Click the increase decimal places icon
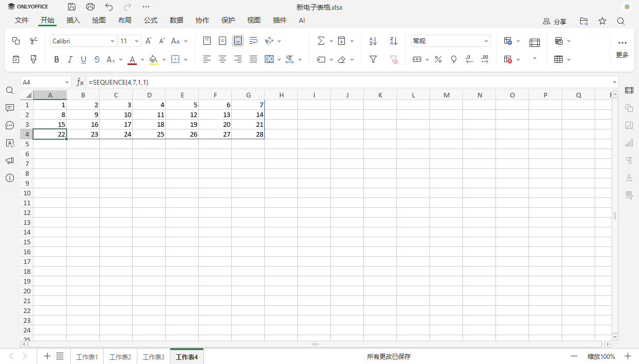 coord(485,59)
